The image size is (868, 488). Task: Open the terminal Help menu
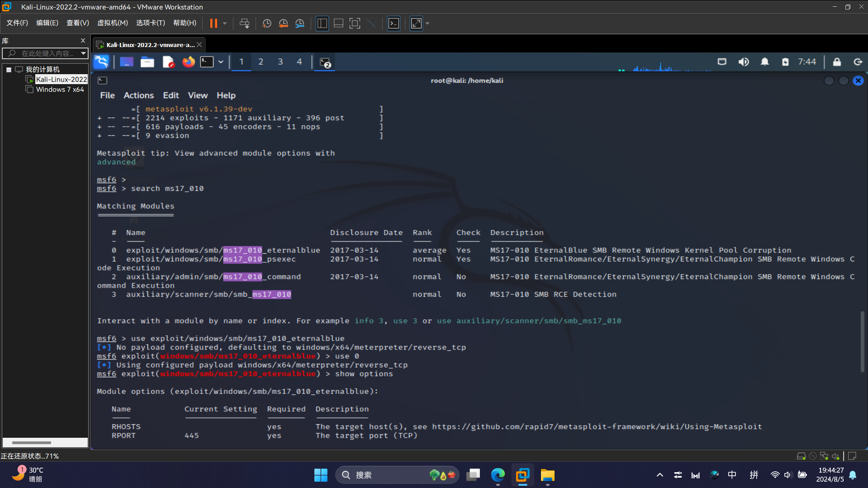(226, 95)
